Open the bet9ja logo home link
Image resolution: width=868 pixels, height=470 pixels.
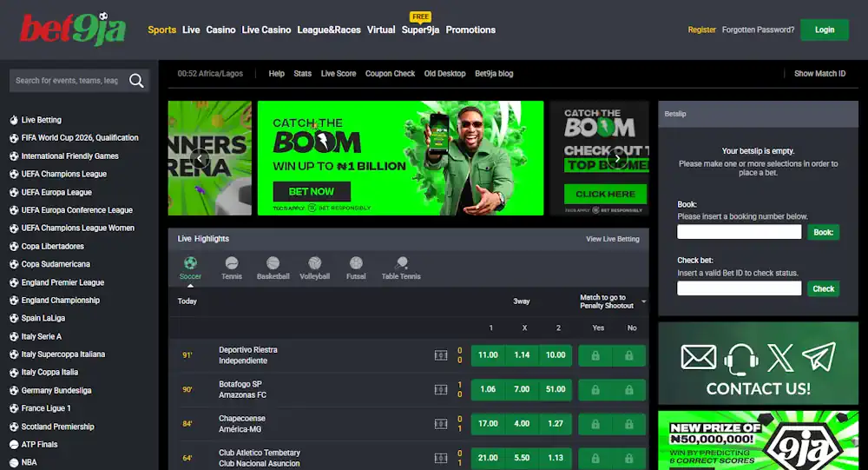(73, 29)
